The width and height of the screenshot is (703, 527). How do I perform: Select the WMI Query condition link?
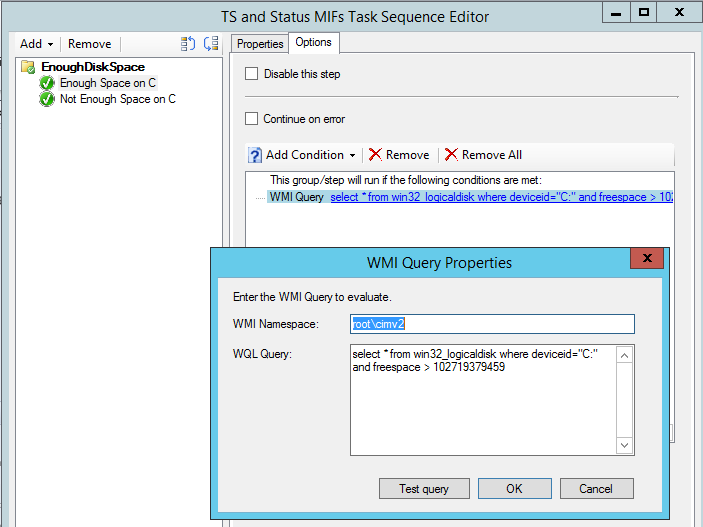click(x=500, y=197)
